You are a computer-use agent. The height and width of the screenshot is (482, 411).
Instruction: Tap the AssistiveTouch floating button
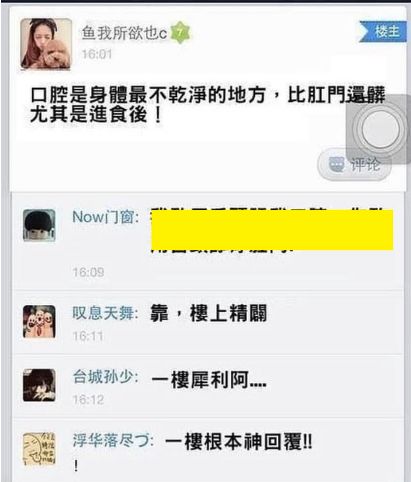point(379,129)
